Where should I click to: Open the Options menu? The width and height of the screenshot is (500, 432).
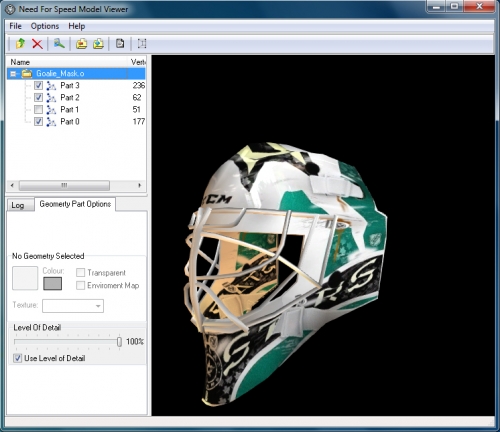(45, 26)
